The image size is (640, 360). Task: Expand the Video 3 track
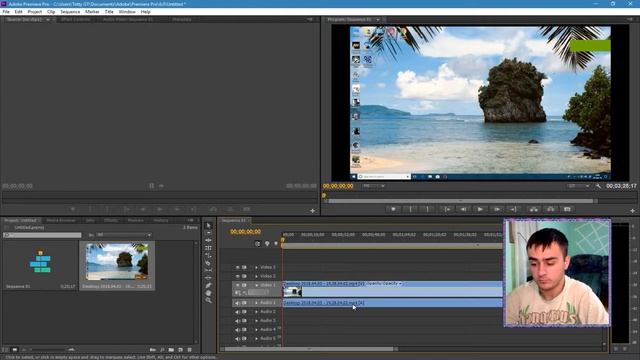point(256,267)
